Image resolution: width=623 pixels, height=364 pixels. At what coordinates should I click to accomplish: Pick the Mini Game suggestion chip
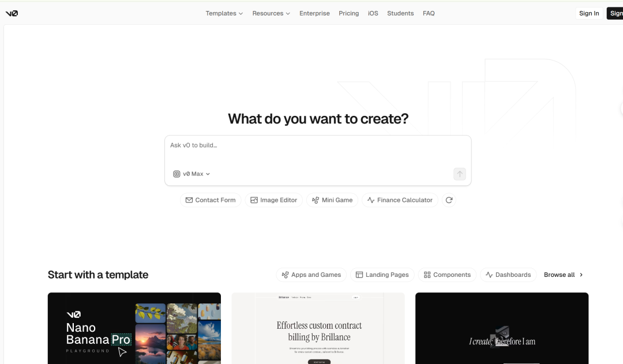tap(332, 200)
